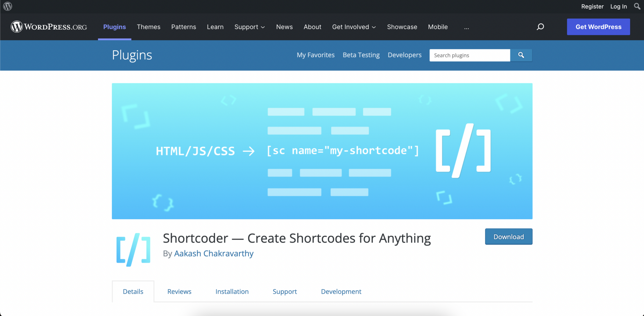Screen dimensions: 644x316
Task: Switch to the Development tab
Action: (x=341, y=292)
